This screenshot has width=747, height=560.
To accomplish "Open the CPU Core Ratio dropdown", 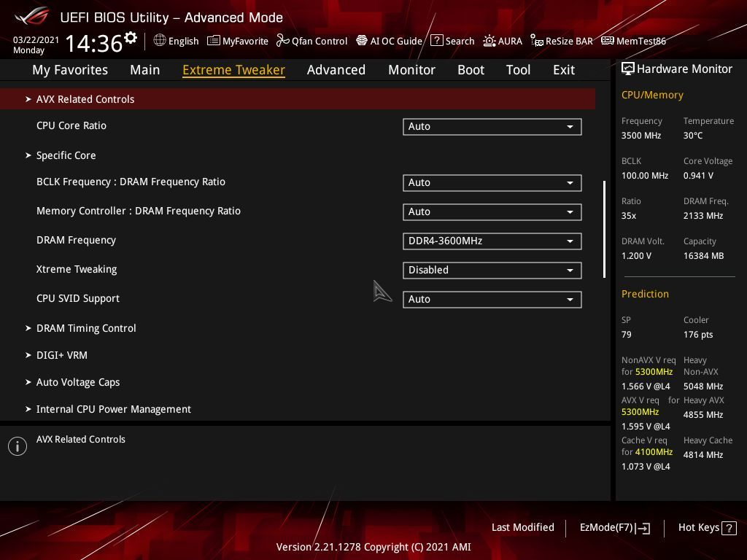I will [x=492, y=127].
